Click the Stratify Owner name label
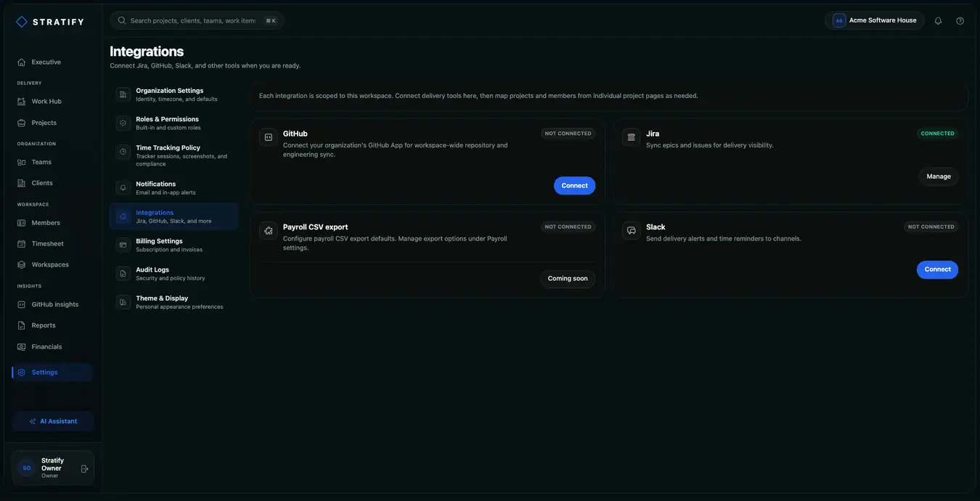 (52, 464)
